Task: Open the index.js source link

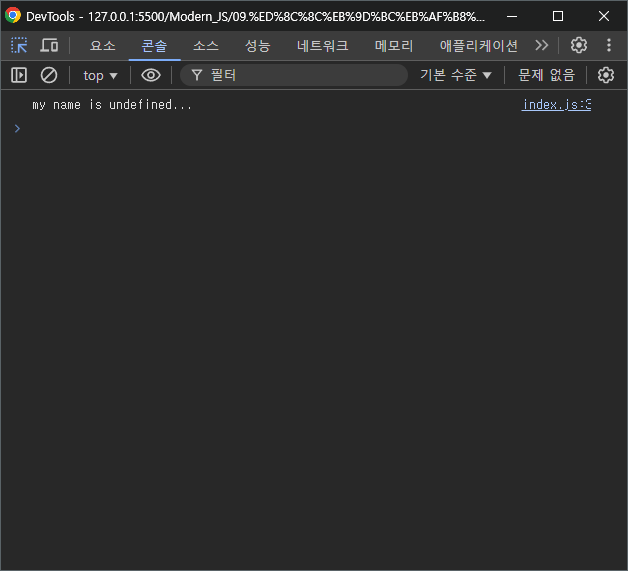Action: pyautogui.click(x=556, y=105)
